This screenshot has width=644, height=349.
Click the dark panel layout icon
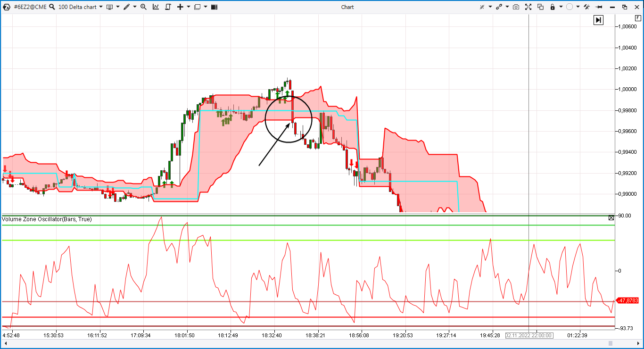[x=214, y=7]
